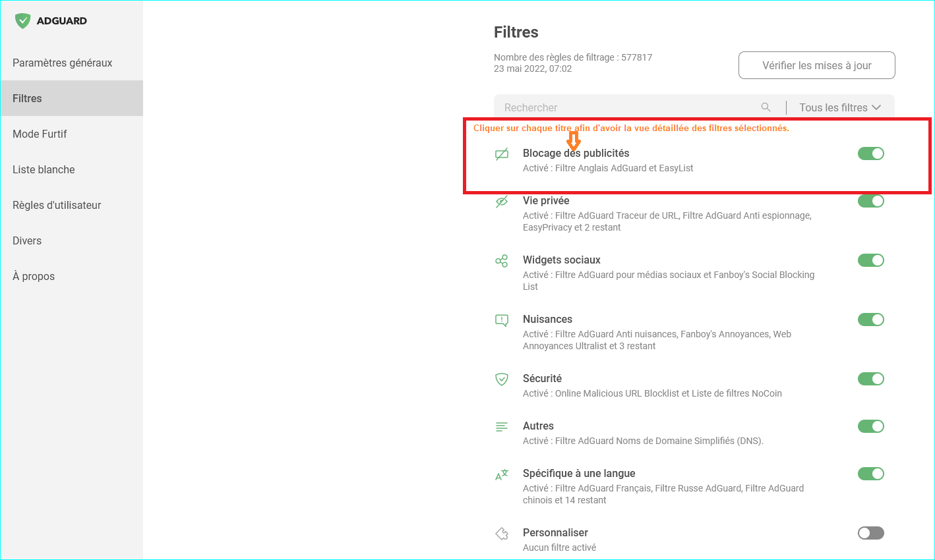Turn off the Widgets sociaux switch
Image resolution: width=935 pixels, height=560 pixels.
tap(870, 260)
